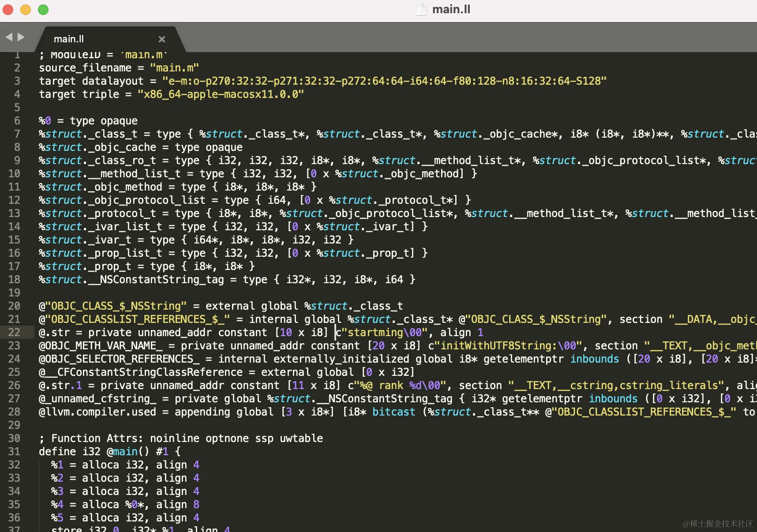Click the "x86_64-apple-macosx11.0.0" triple string

tap(221, 94)
